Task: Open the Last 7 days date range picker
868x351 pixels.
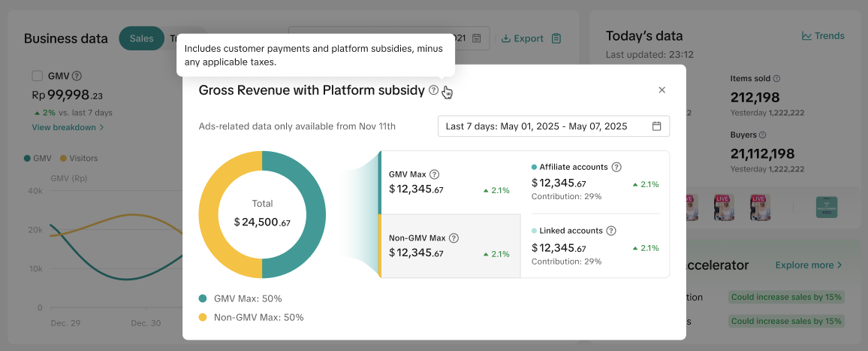Action: (x=553, y=126)
